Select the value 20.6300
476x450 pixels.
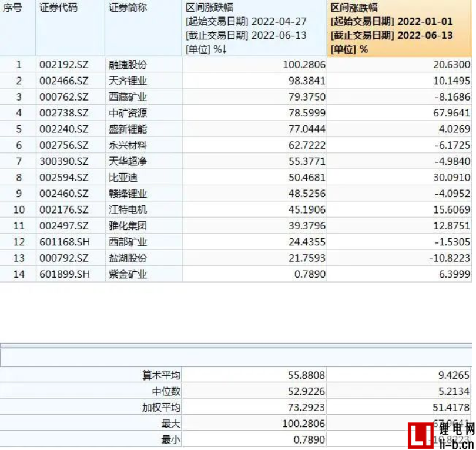pyautogui.click(x=452, y=65)
